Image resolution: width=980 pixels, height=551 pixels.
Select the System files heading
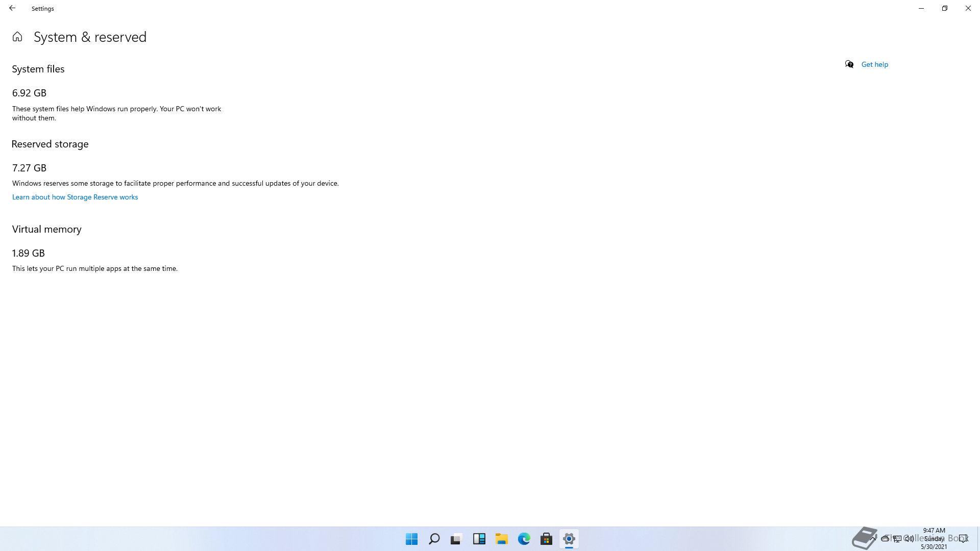38,69
